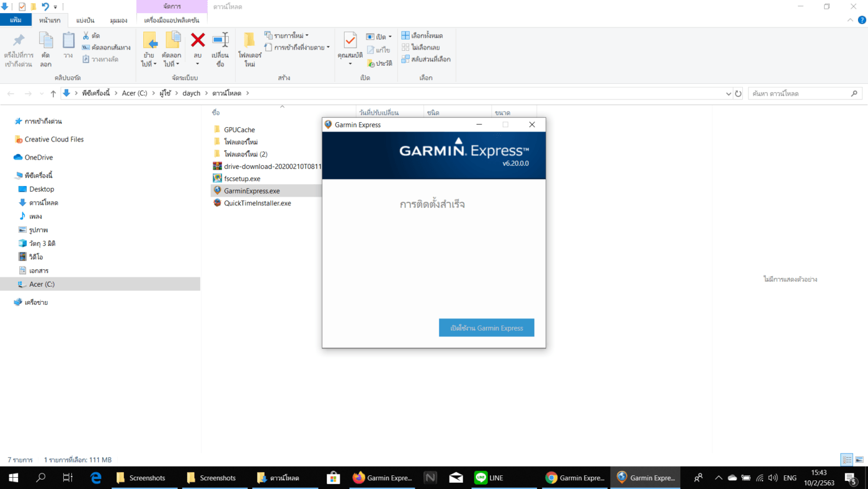Click Invert selection icon
The image size is (868, 489).
pos(405,59)
